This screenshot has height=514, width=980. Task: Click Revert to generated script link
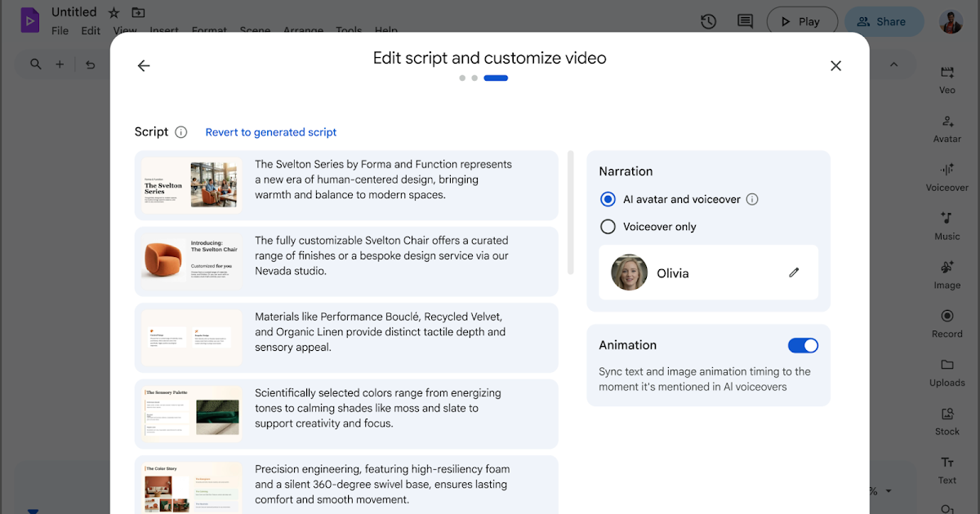pos(271,132)
